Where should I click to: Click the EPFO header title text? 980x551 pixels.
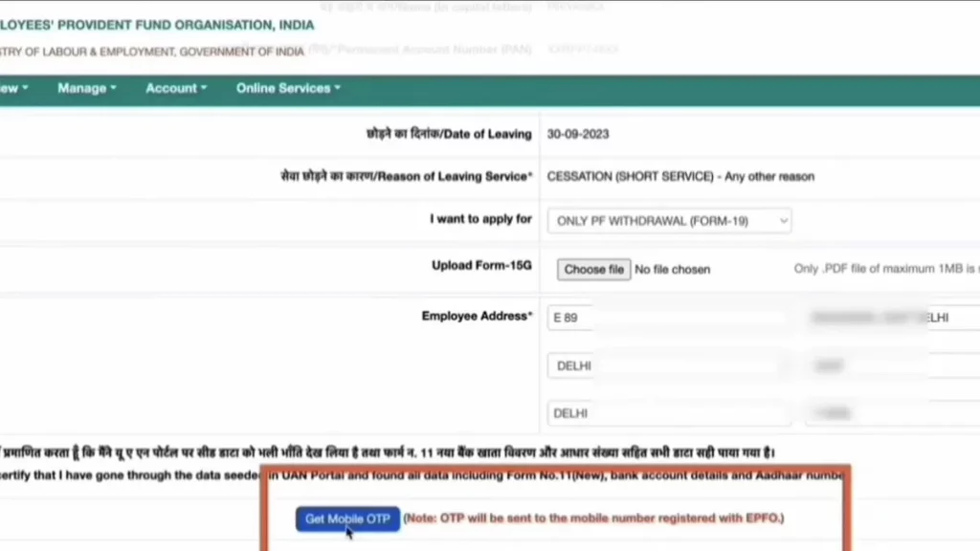point(158,25)
